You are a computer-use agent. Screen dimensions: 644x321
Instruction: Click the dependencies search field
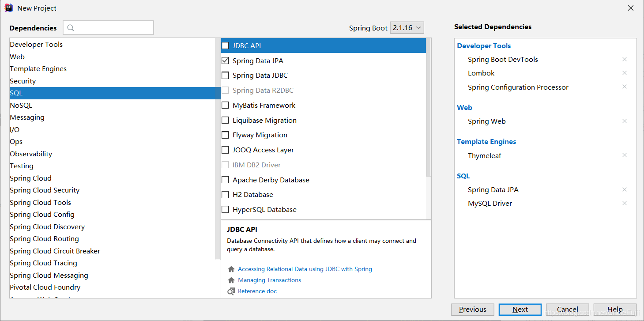(108, 28)
